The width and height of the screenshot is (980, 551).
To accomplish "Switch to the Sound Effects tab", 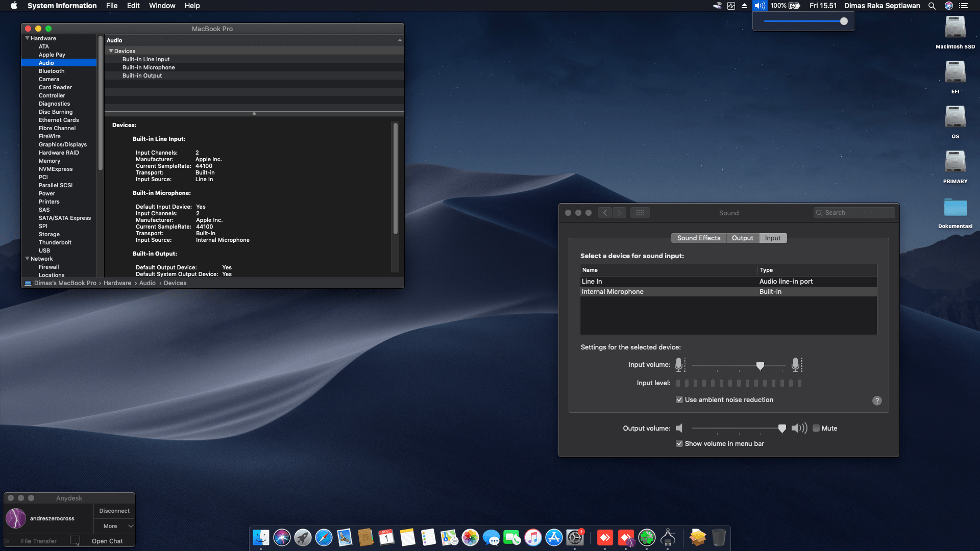I will (698, 238).
